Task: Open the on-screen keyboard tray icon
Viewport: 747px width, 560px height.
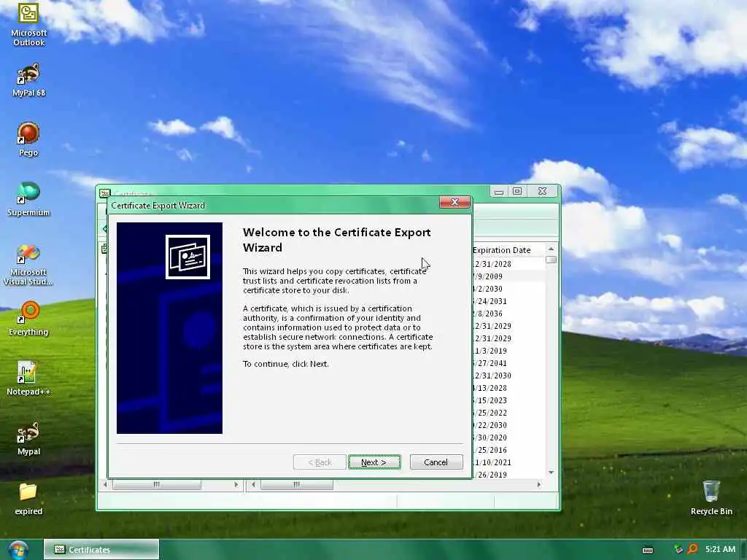Action: (648, 550)
